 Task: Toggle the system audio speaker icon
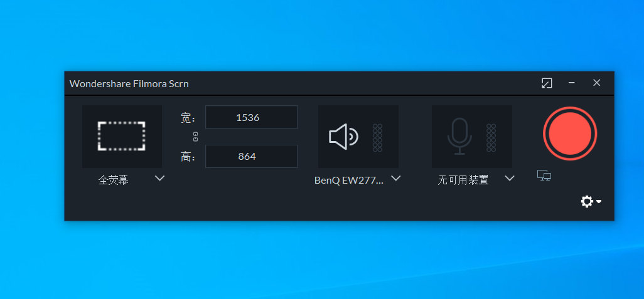point(343,137)
